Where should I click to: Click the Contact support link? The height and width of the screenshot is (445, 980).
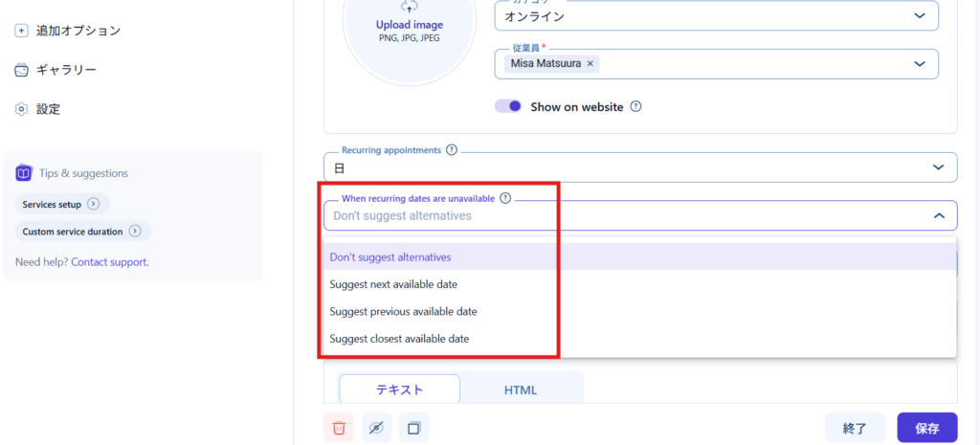(109, 262)
